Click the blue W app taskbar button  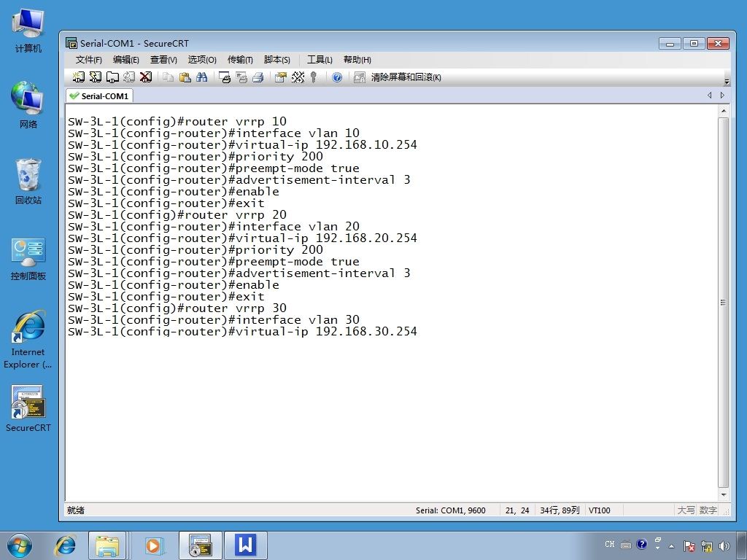(x=246, y=545)
